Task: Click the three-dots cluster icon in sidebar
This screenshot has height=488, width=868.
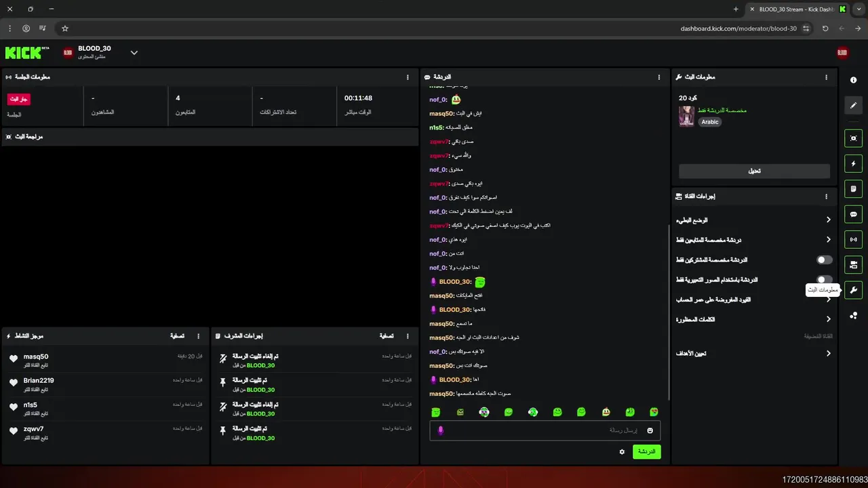Action: [853, 315]
